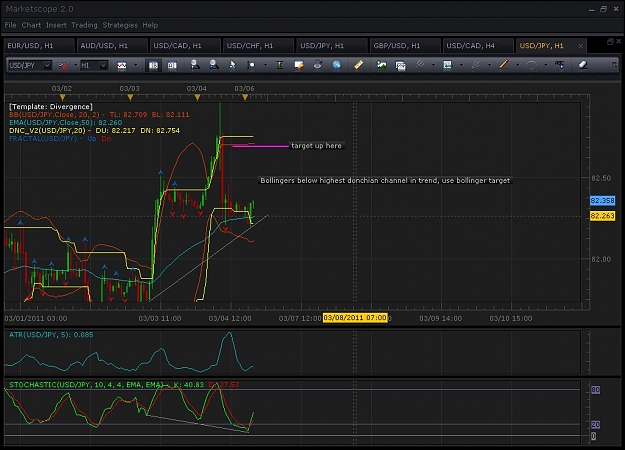
Task: Close the active orange USD/JPY, H1 tab
Action: tap(580, 46)
